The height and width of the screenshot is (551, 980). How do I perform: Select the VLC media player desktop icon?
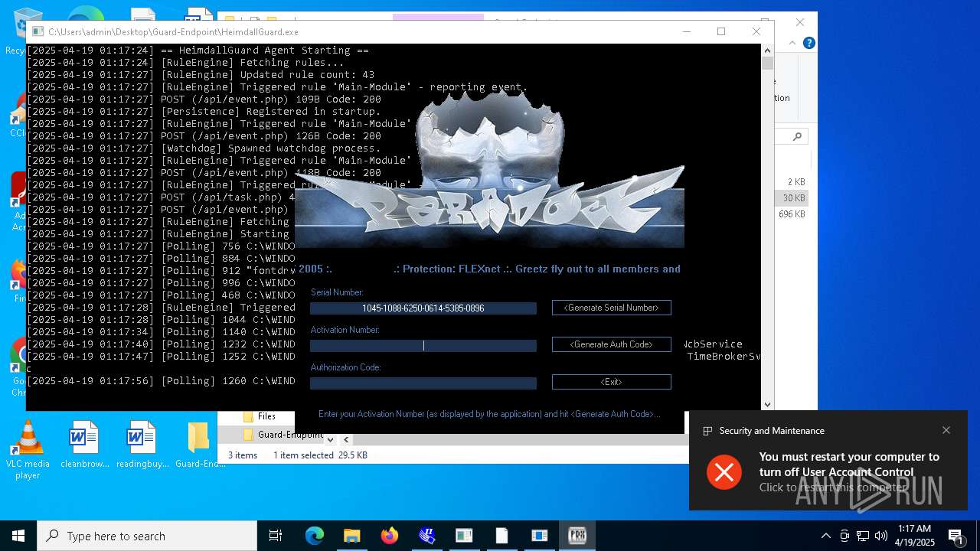(x=27, y=450)
